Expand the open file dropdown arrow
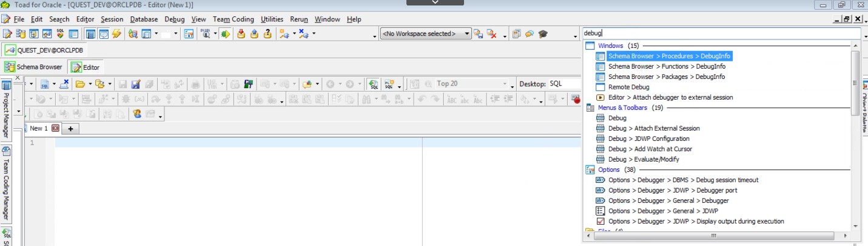This screenshot has height=246, width=868. coord(89,84)
